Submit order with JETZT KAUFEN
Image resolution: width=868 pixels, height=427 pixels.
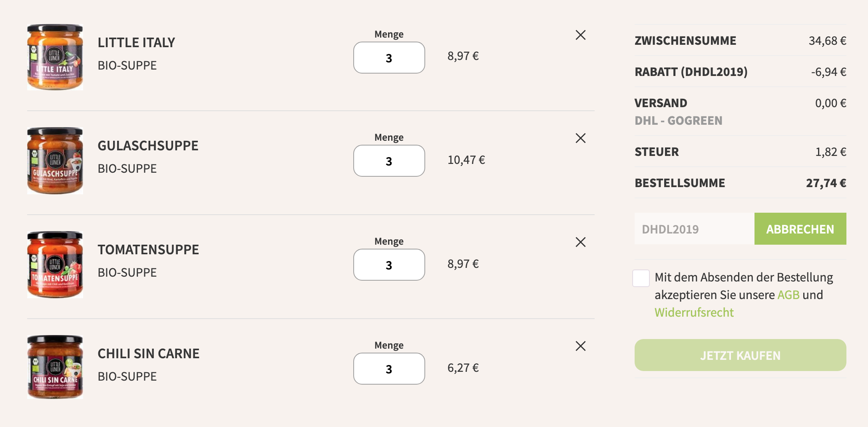coord(741,355)
